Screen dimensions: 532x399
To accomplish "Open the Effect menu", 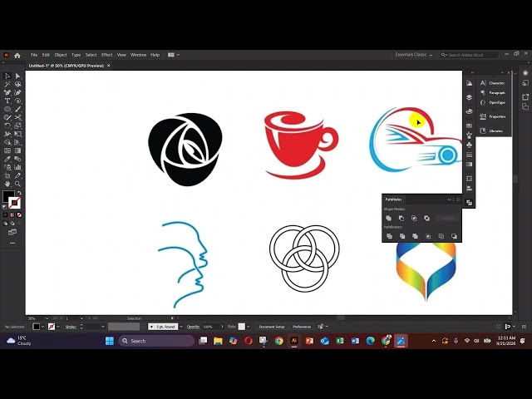I will click(x=106, y=55).
